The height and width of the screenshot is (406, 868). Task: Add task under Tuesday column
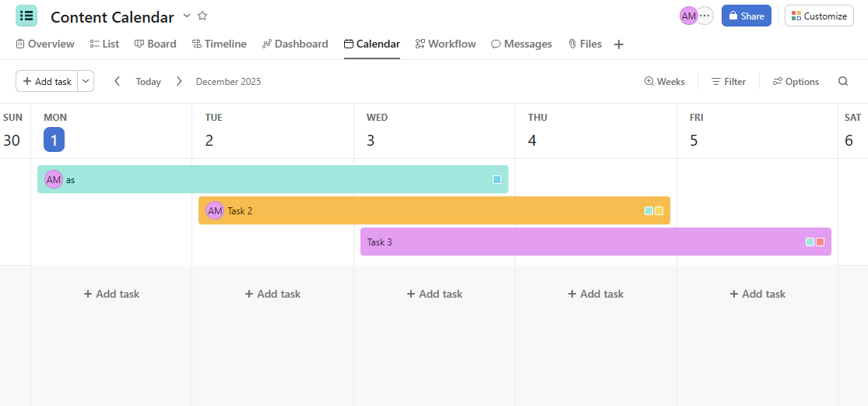(273, 294)
